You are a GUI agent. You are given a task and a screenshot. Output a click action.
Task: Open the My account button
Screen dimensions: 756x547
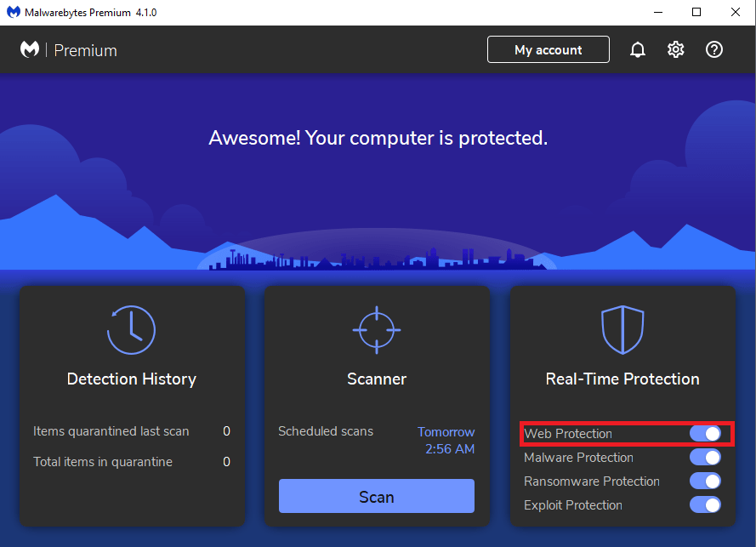click(549, 49)
